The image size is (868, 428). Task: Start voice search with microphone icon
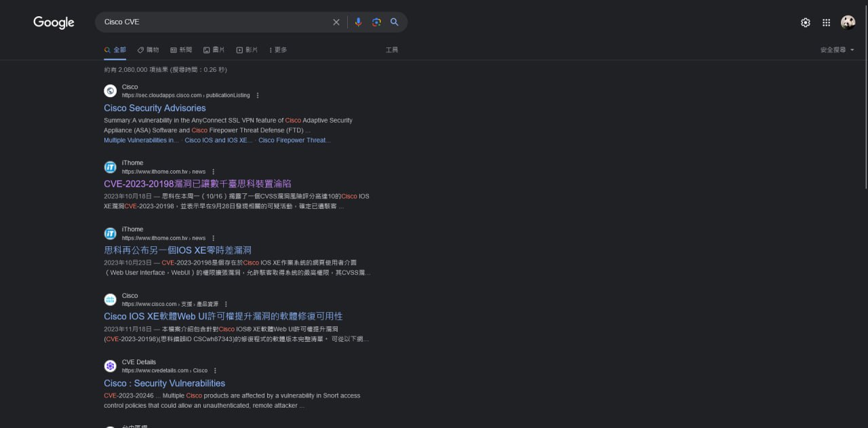coord(359,22)
